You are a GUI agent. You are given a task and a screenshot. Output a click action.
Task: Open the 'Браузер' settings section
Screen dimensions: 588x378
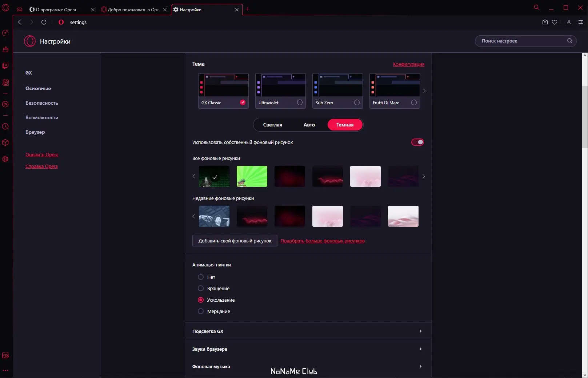(35, 132)
